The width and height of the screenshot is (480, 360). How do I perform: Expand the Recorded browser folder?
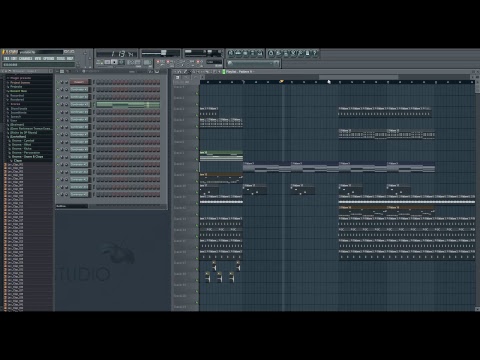coord(17,95)
